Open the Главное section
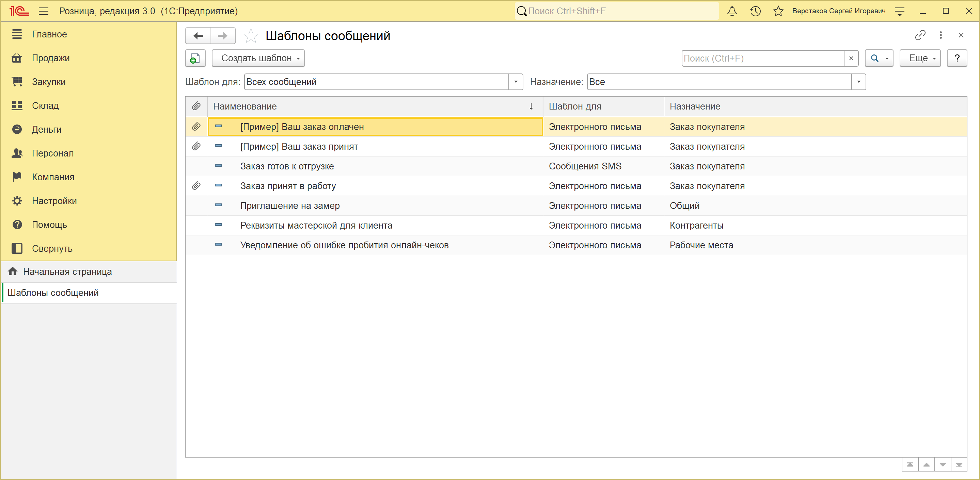Image resolution: width=980 pixels, height=480 pixels. (x=89, y=34)
